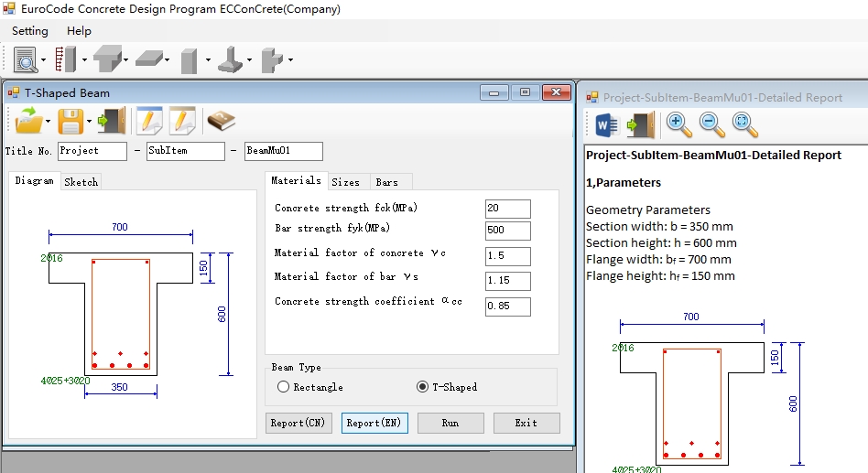Click the ECConCrete application title icon
868x473 pixels.
(9, 8)
